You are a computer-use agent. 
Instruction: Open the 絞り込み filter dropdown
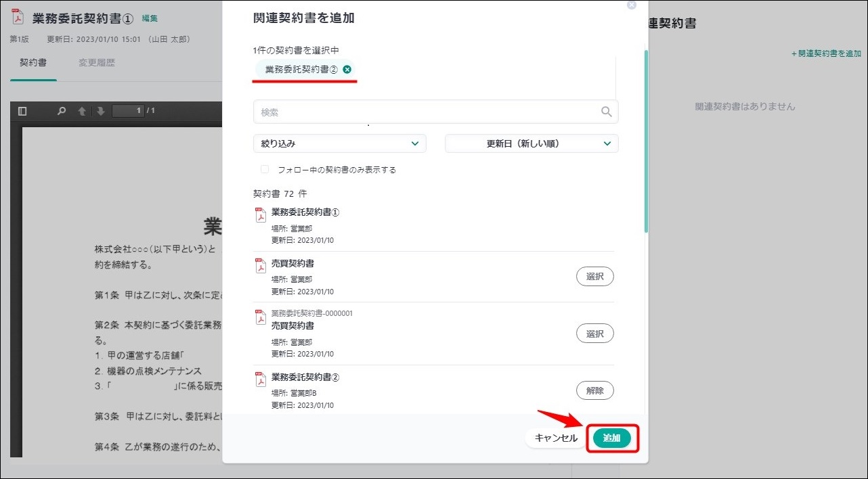(x=339, y=143)
